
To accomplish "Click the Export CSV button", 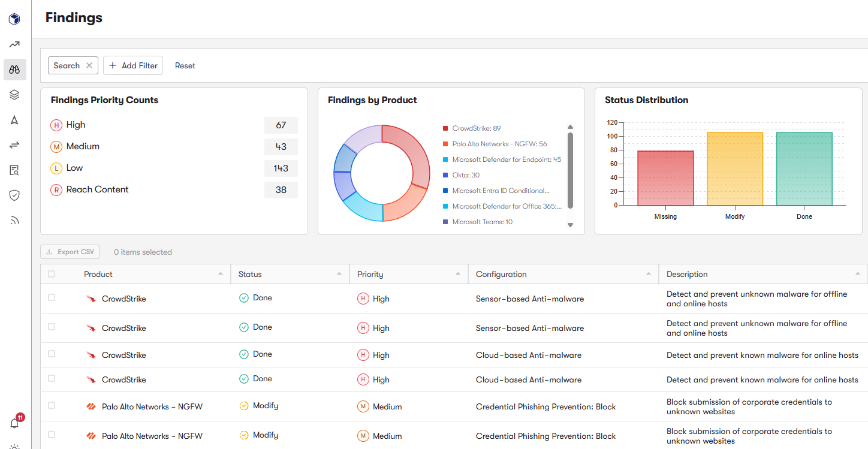I will tap(70, 252).
